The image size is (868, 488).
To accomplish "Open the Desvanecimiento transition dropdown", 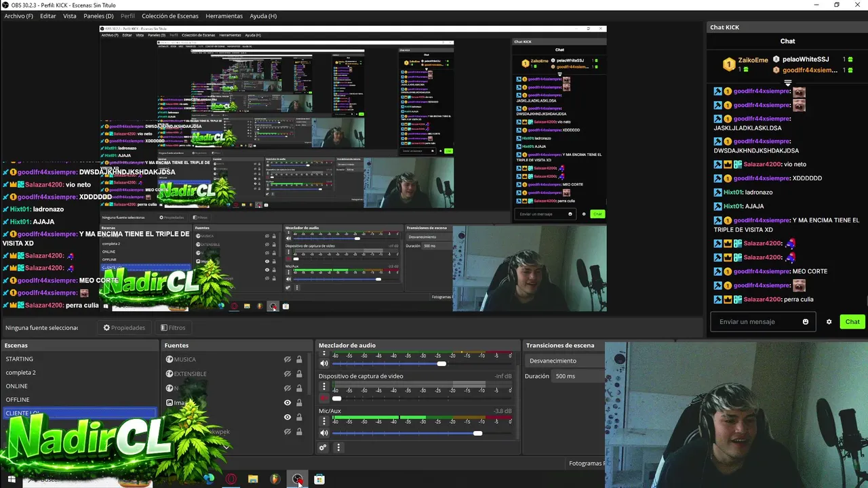I will (x=565, y=361).
